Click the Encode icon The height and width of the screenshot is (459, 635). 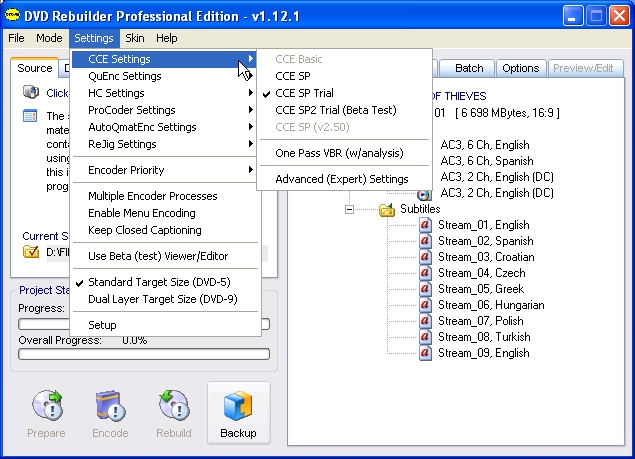[x=110, y=406]
